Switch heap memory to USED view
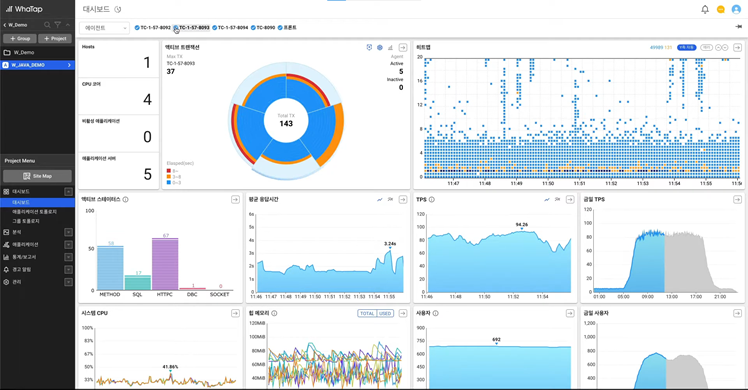 point(385,313)
